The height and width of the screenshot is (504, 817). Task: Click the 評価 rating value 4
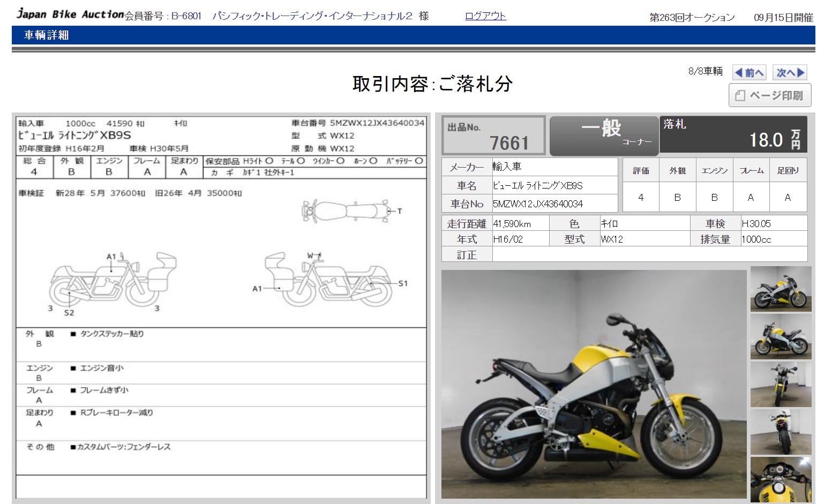coord(641,197)
